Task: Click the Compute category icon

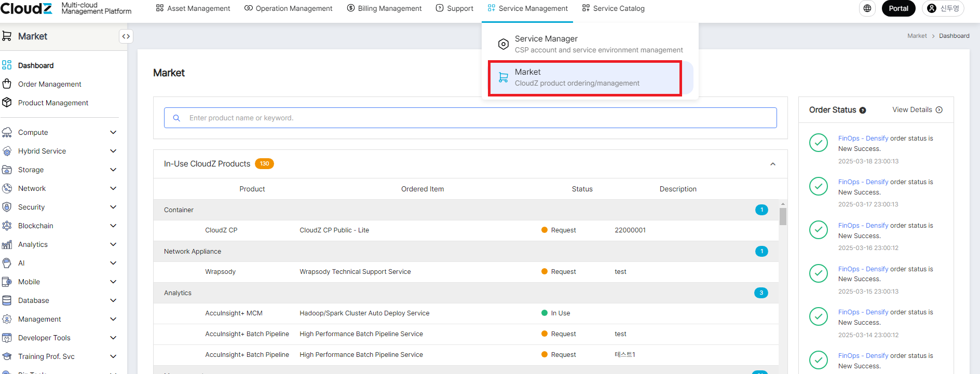Action: tap(7, 132)
